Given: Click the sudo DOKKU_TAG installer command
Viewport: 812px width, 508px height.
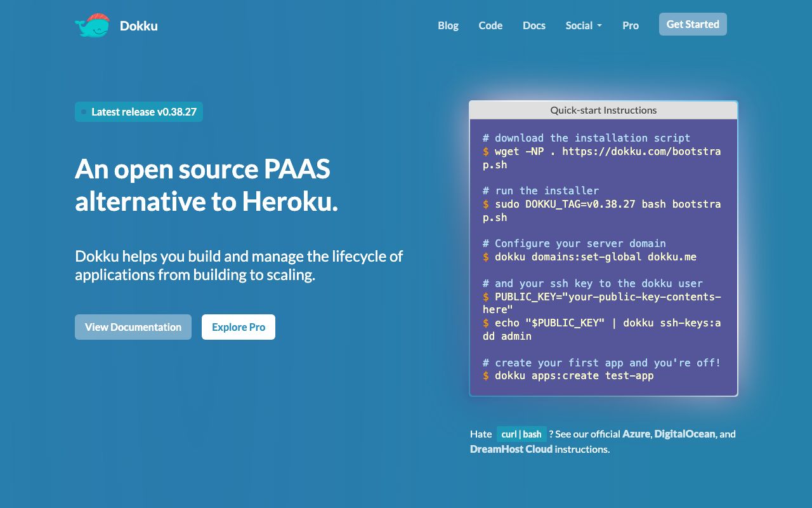Looking at the screenshot, I should 602,211.
